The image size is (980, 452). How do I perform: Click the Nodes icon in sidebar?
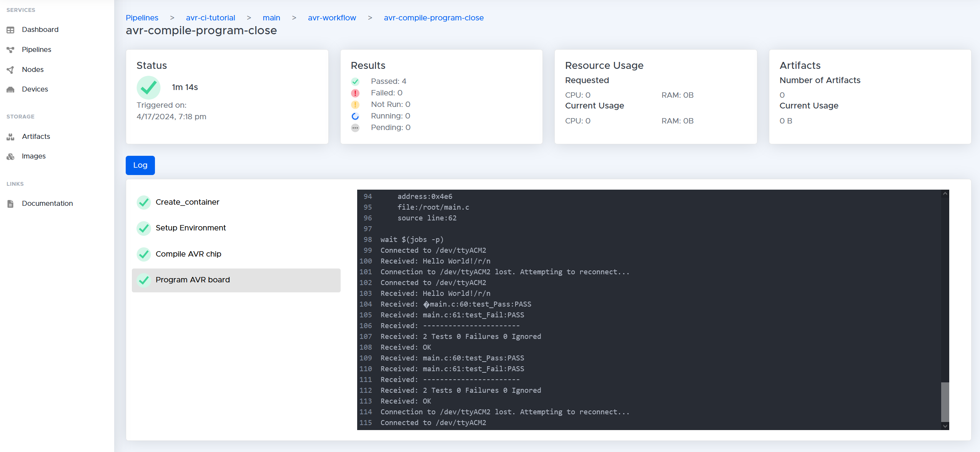click(x=11, y=69)
